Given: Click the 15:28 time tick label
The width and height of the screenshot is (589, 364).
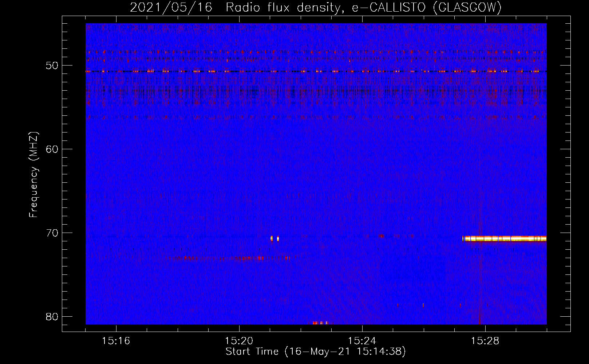Looking at the screenshot, I should (x=485, y=341).
